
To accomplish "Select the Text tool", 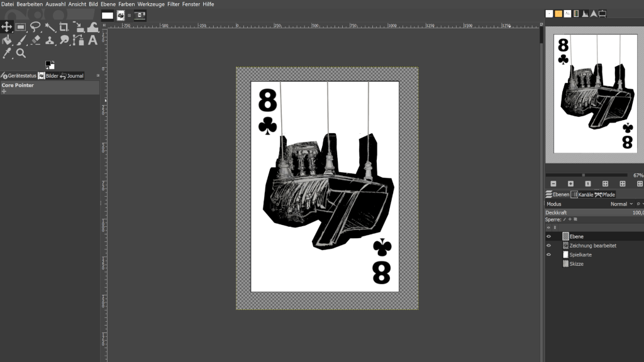I will [x=93, y=40].
